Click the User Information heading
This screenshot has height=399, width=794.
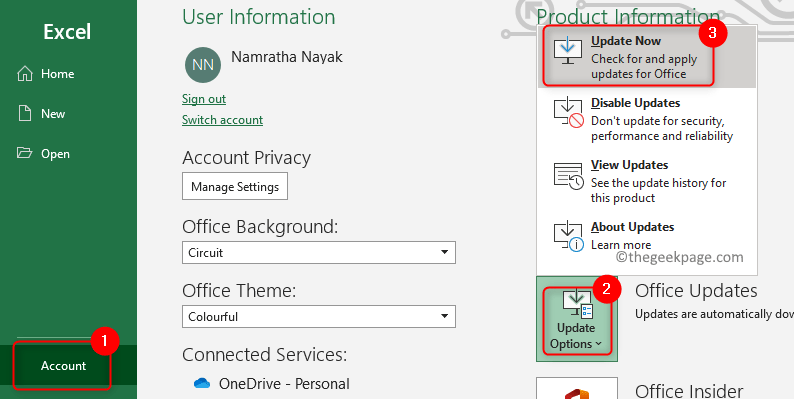(259, 17)
